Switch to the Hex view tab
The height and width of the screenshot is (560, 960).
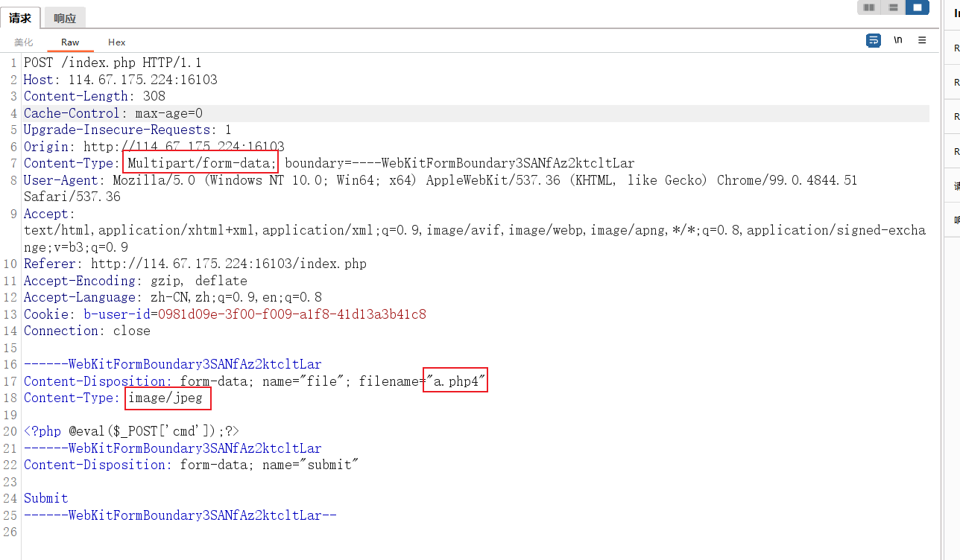coord(117,42)
